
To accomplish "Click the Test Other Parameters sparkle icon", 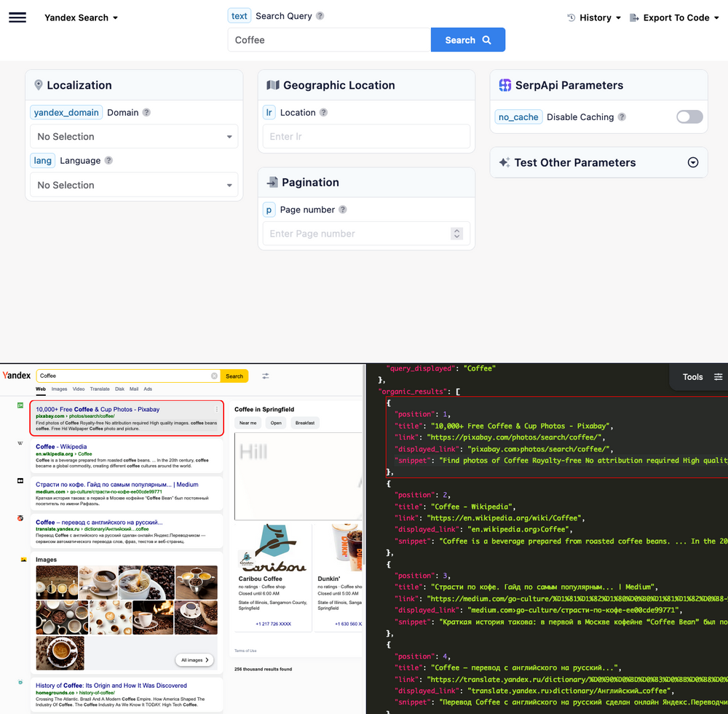I will pos(505,162).
